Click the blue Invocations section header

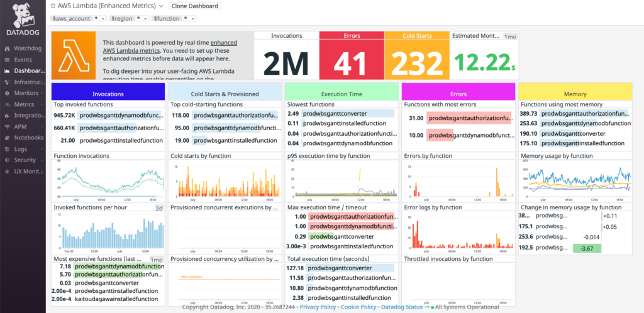(108, 92)
